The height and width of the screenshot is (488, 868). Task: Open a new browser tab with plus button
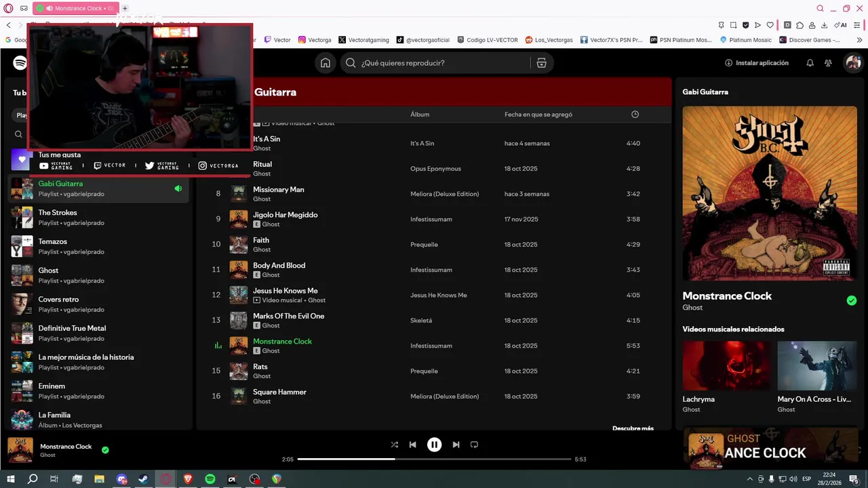coord(125,8)
